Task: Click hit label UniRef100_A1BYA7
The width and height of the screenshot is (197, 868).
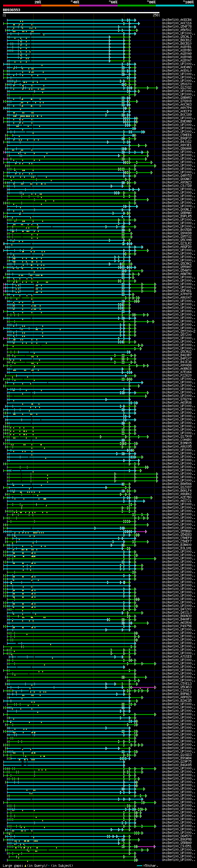Action: point(177,60)
